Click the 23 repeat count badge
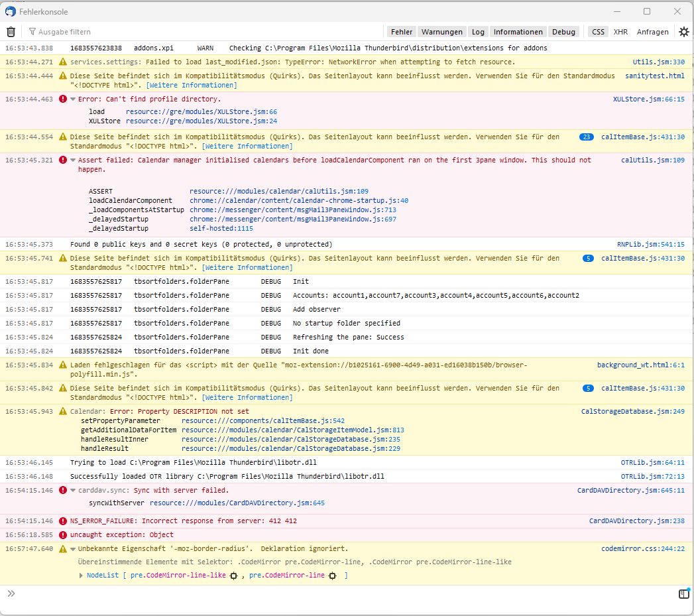This screenshot has height=616, width=694. click(x=586, y=137)
